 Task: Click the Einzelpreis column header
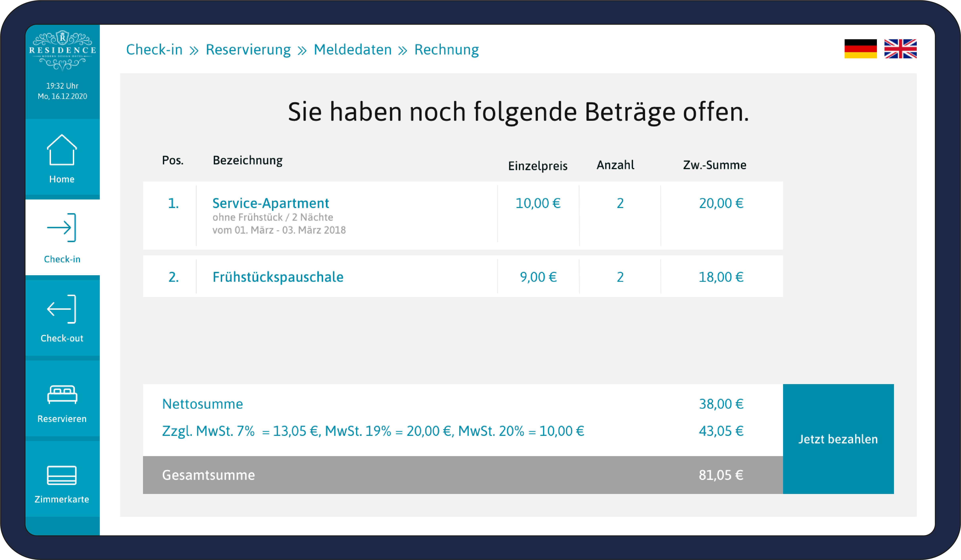coord(538,166)
